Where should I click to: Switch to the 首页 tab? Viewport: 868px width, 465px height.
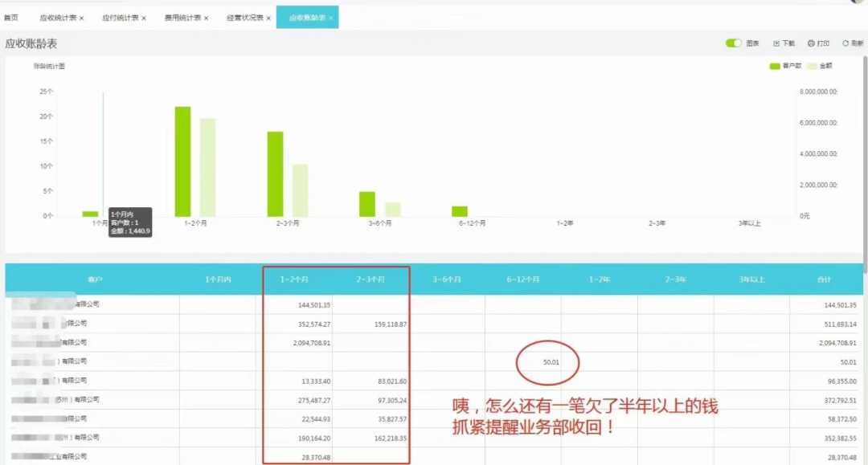[x=11, y=18]
